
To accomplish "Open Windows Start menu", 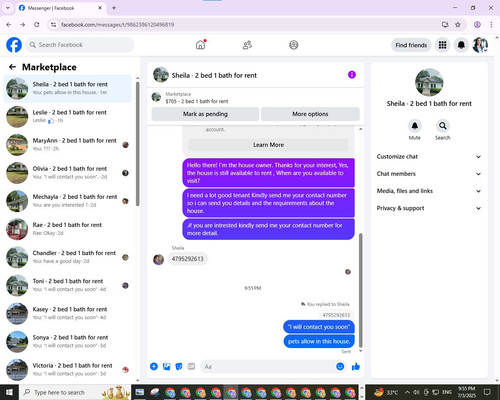I will (x=9, y=392).
